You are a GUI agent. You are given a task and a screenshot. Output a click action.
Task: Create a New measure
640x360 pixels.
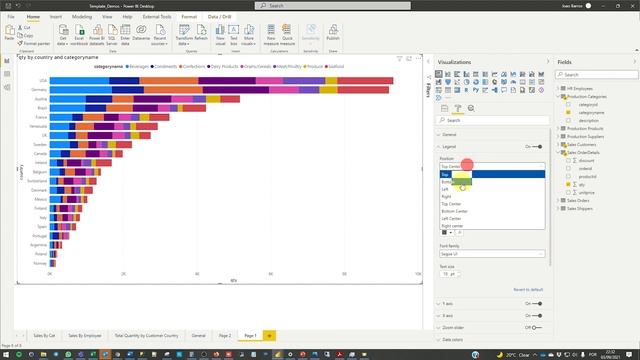click(271, 35)
